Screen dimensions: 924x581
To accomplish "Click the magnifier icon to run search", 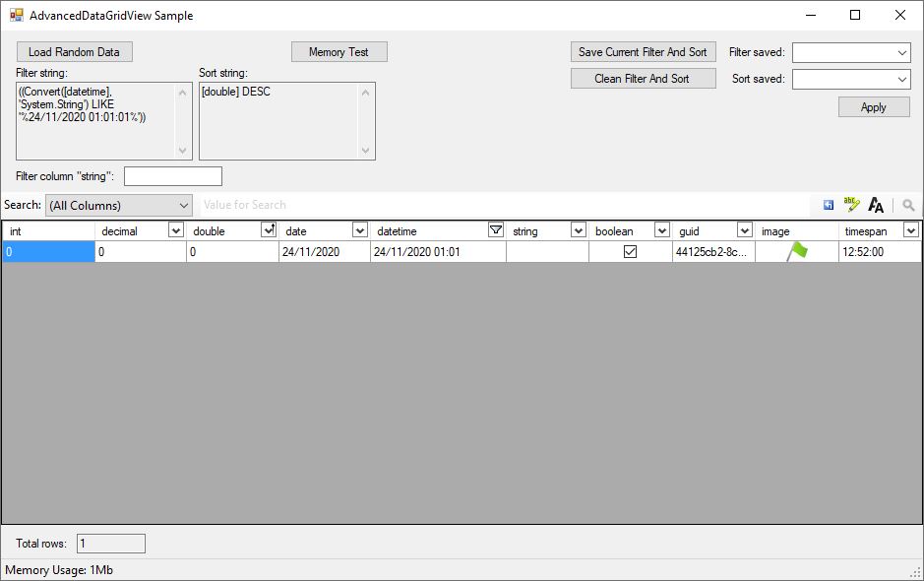I will click(x=906, y=205).
